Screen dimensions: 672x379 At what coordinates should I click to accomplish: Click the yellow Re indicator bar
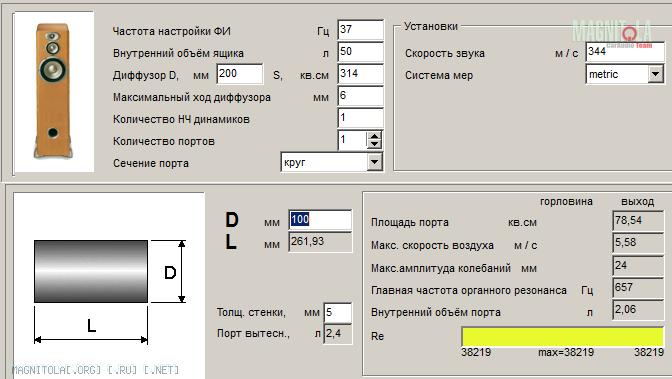point(562,336)
